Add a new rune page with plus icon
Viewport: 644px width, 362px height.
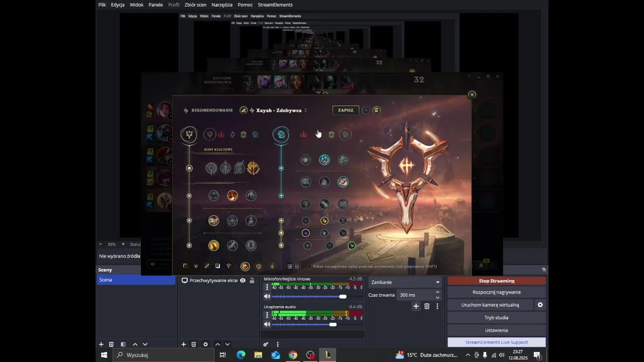pos(366,110)
